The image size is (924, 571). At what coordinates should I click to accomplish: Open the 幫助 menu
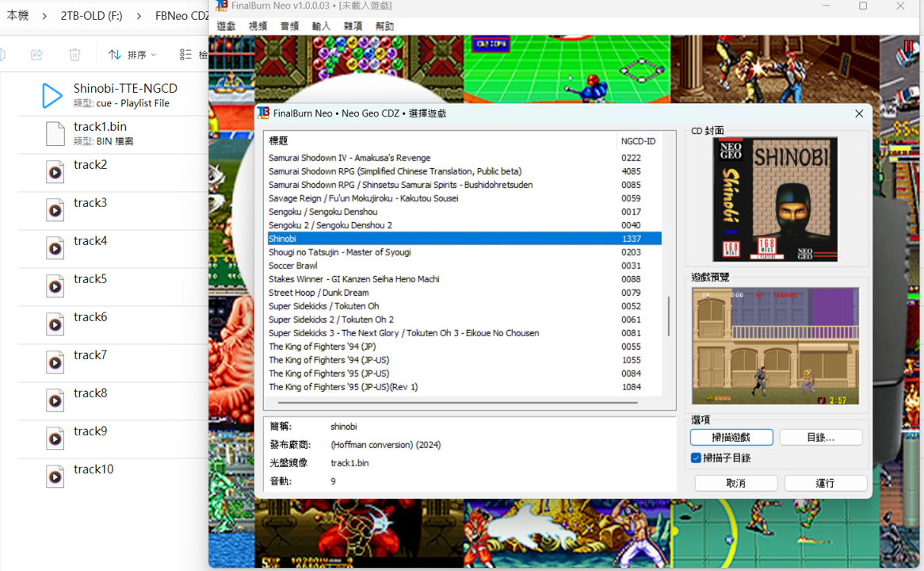(385, 26)
